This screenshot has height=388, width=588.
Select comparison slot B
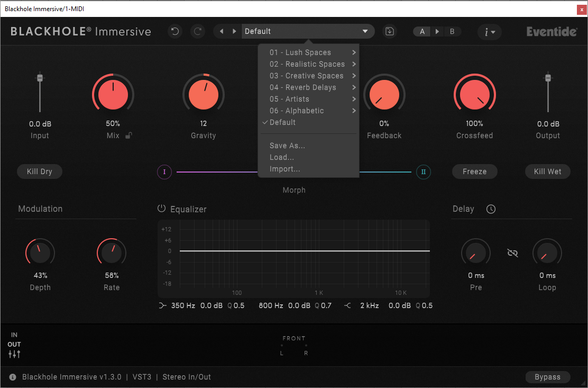(x=452, y=32)
